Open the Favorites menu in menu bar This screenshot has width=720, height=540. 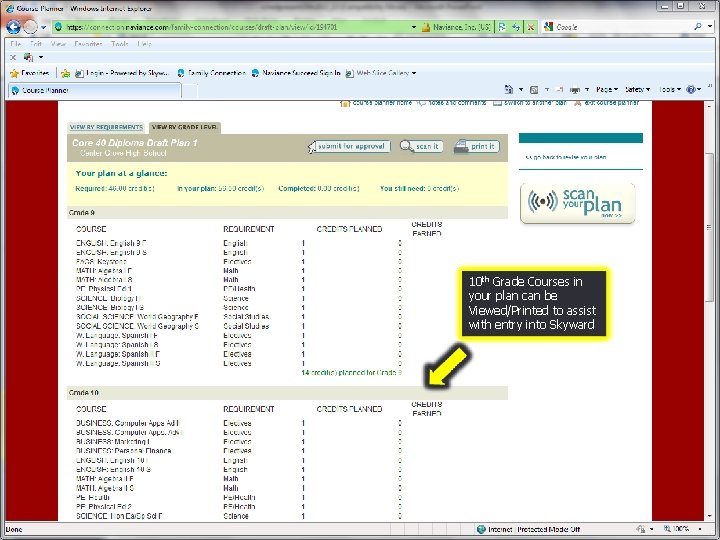pos(88,44)
